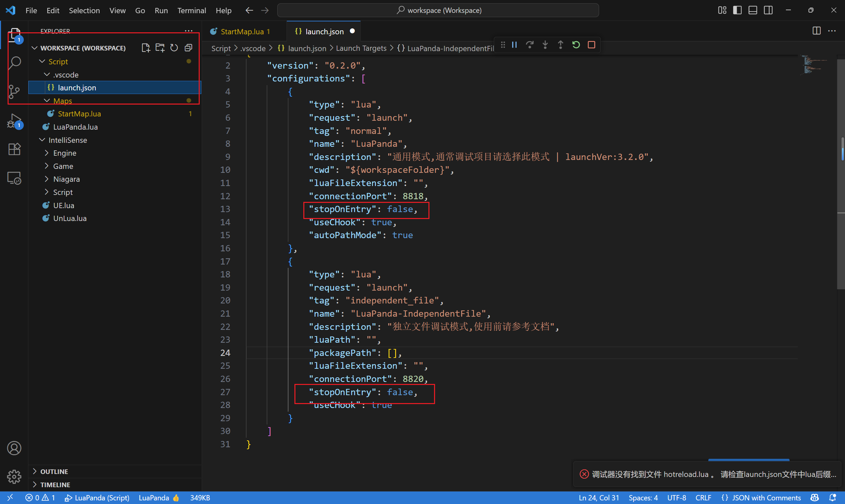
Task: Open the Terminal menu
Action: coord(191,11)
